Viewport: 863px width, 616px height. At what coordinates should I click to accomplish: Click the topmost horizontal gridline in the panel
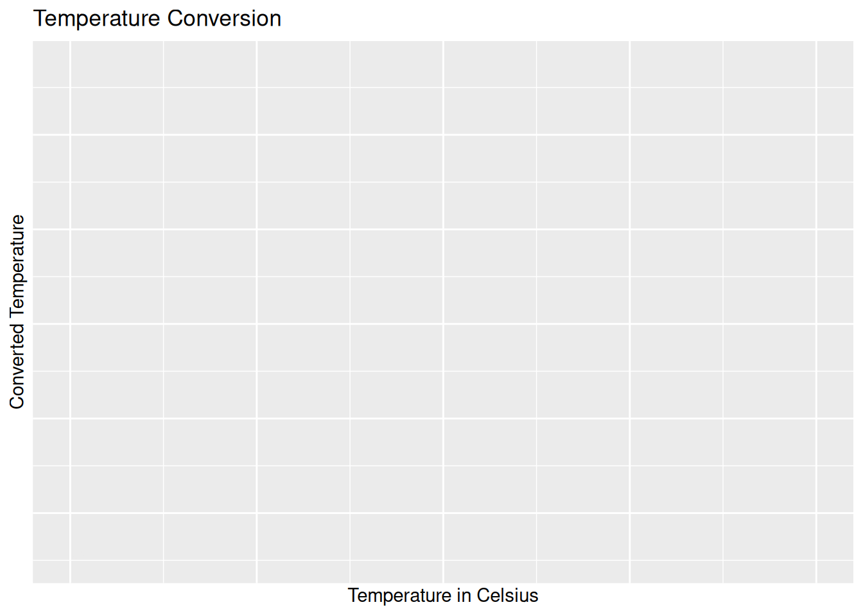(443, 87)
